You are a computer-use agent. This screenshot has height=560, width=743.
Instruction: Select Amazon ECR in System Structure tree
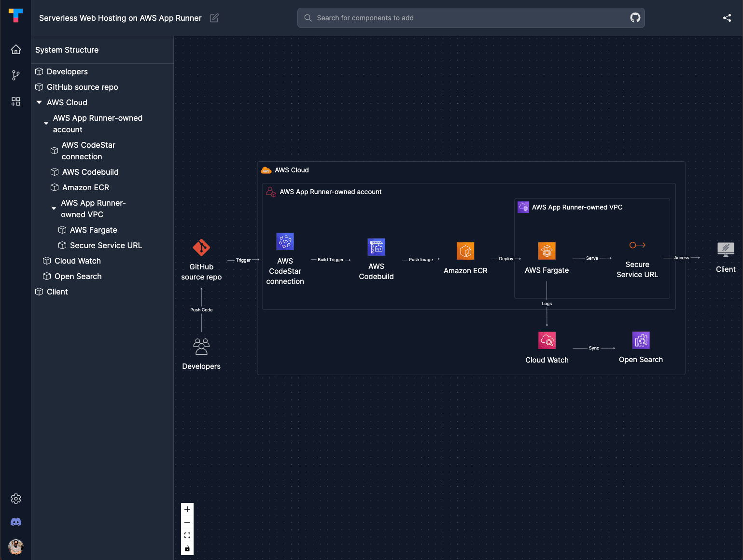[x=85, y=187]
